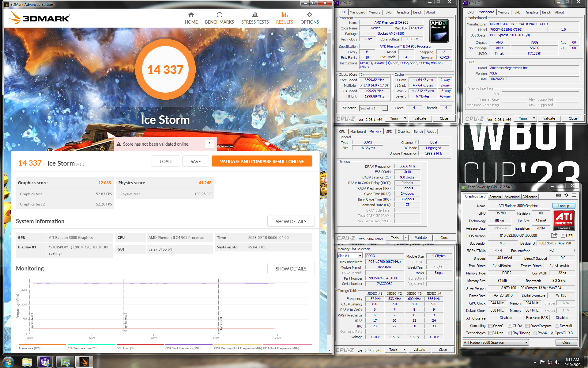The image size is (588, 368).
Task: Take a GPU-Z screenshot with camera icon
Action: click(559, 195)
